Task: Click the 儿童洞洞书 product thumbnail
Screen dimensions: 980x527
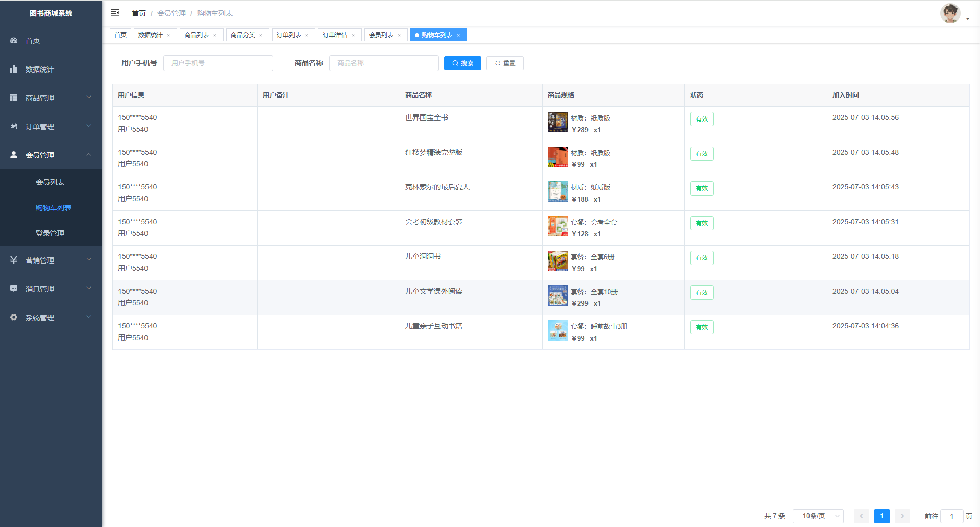Action: pyautogui.click(x=557, y=261)
